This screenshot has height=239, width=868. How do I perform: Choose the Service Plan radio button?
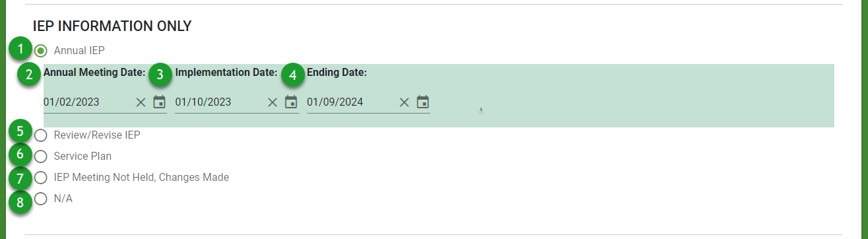click(41, 156)
